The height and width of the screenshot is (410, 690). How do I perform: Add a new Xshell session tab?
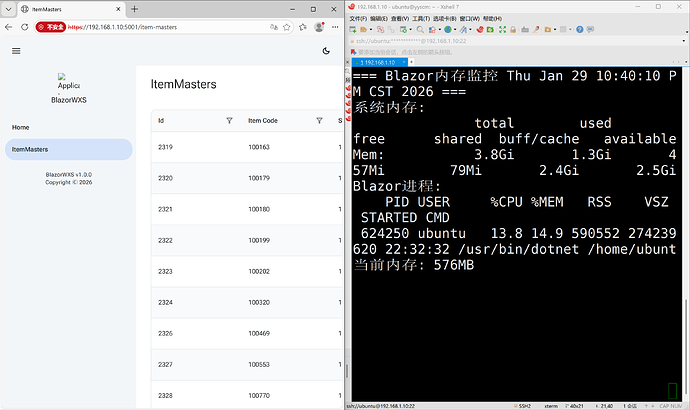point(410,60)
